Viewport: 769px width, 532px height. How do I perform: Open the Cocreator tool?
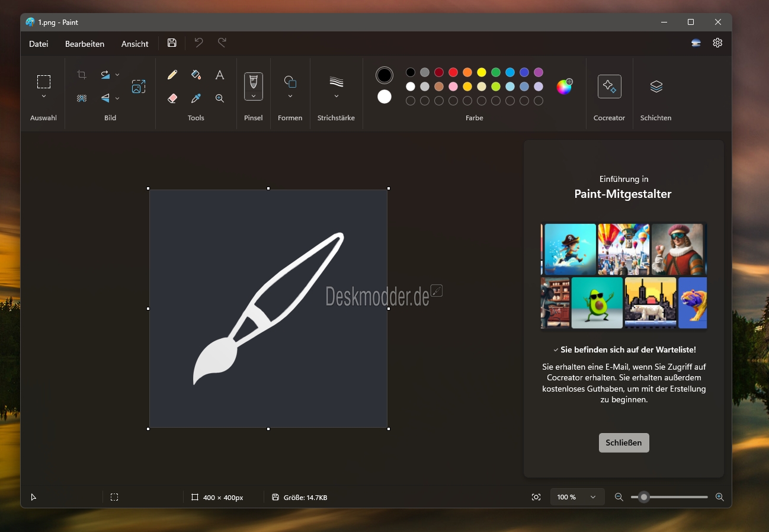(x=610, y=86)
